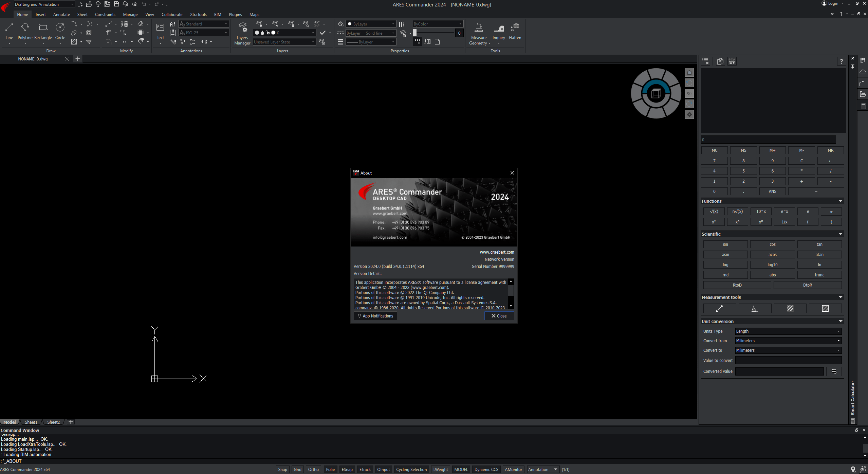Viewport: 868px width, 474px height.
Task: Open the Standard text style dropdown
Action: pyautogui.click(x=204, y=24)
